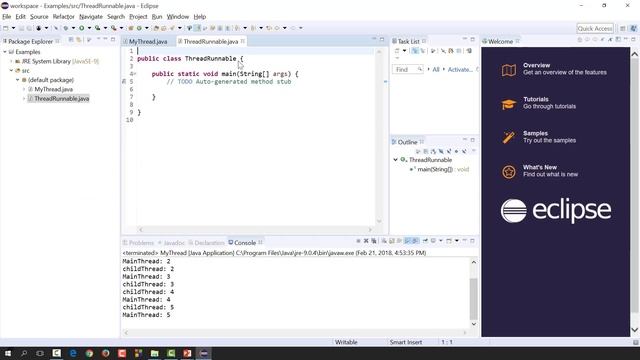Screen dimensions: 640x360
Task: Open Firefox from the taskbar
Action: [x=106, y=353]
